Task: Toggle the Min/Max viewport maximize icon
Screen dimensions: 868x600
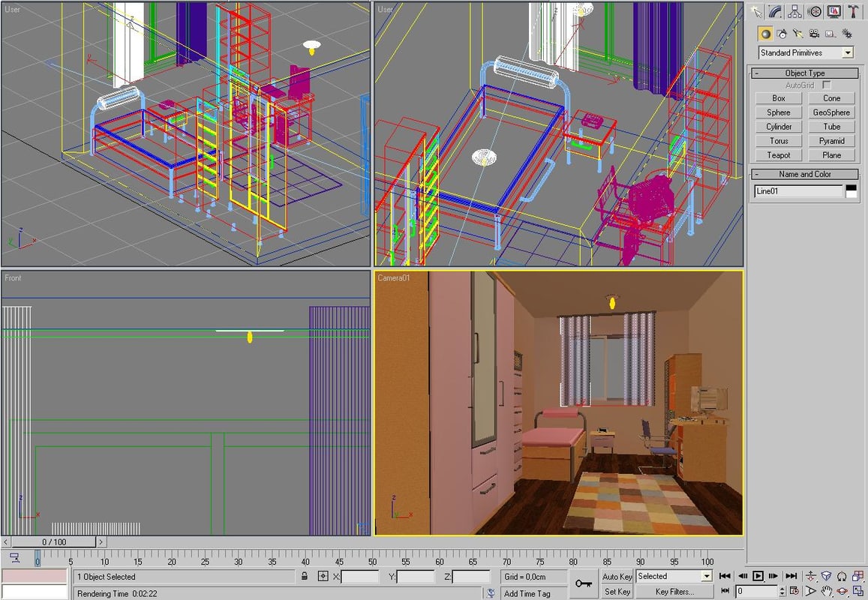Action: pos(857,591)
